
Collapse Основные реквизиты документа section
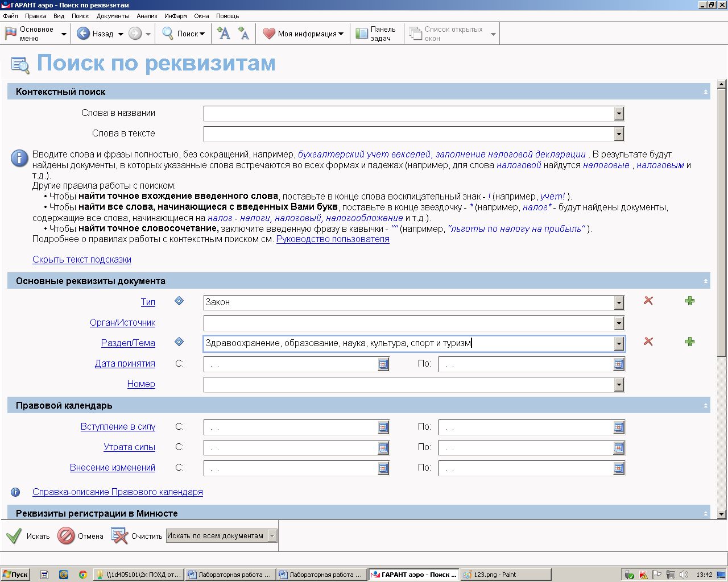pyautogui.click(x=705, y=281)
